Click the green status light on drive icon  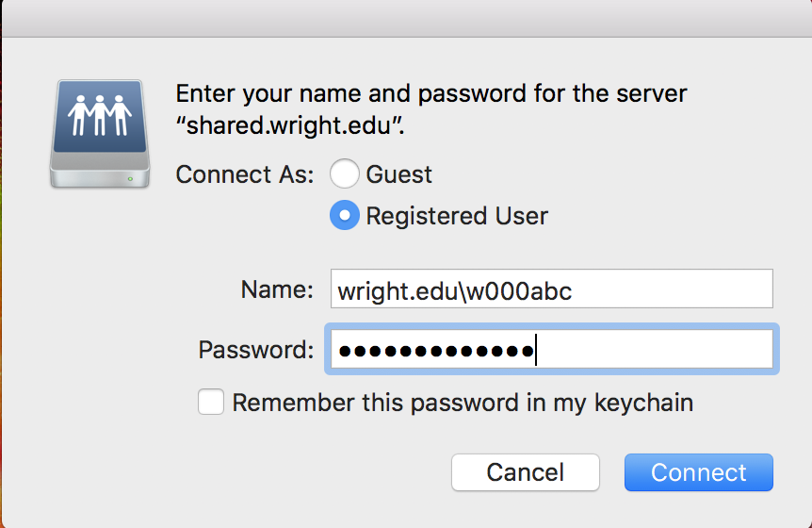129,178
